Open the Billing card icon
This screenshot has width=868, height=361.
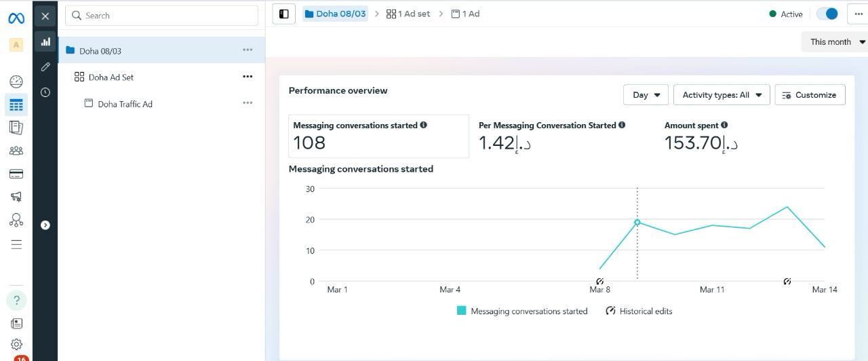tap(16, 174)
